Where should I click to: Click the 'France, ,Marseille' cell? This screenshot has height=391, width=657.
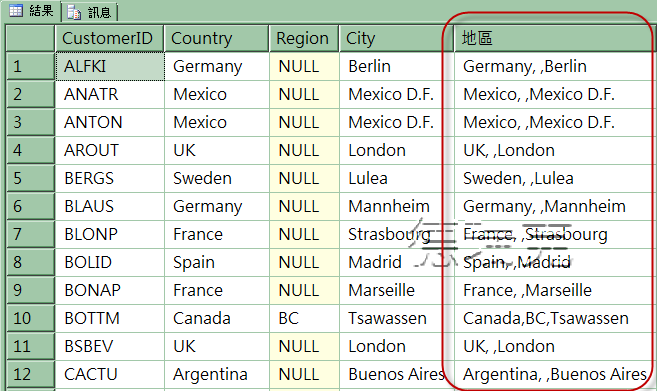(x=556, y=290)
